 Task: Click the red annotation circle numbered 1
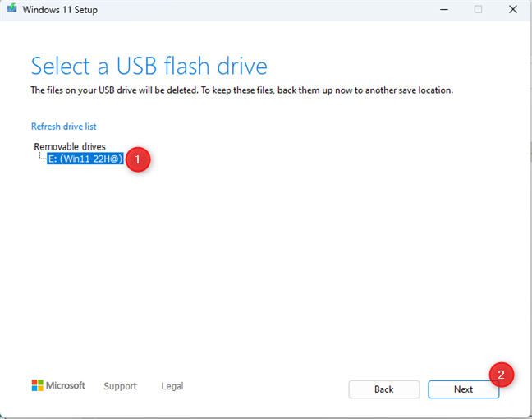coord(138,159)
